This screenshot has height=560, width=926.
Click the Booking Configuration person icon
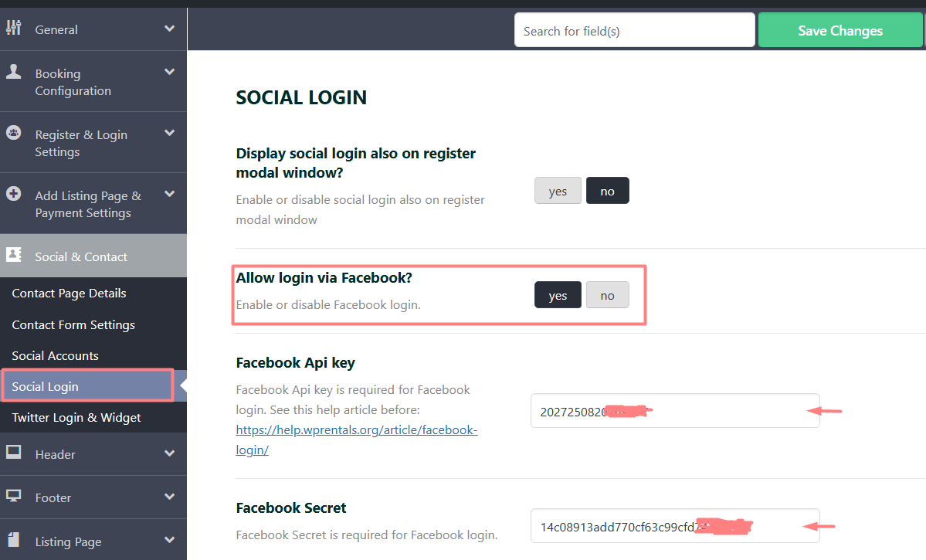(14, 72)
